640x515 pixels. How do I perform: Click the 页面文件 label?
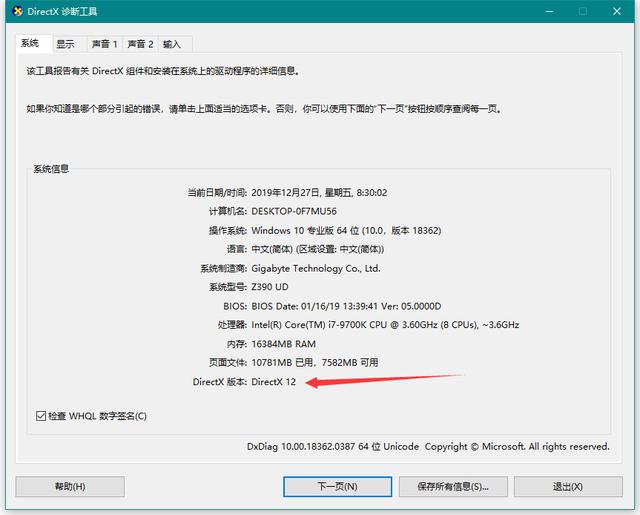pos(228,362)
